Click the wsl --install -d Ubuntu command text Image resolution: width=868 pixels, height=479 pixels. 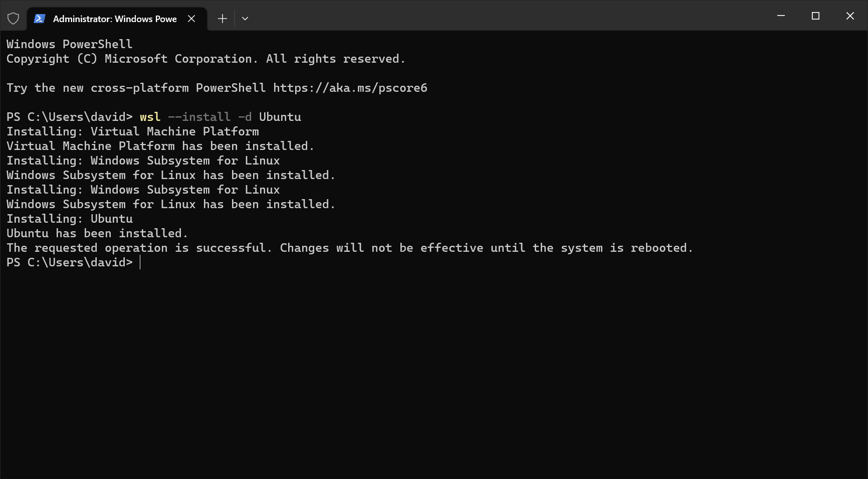click(220, 116)
